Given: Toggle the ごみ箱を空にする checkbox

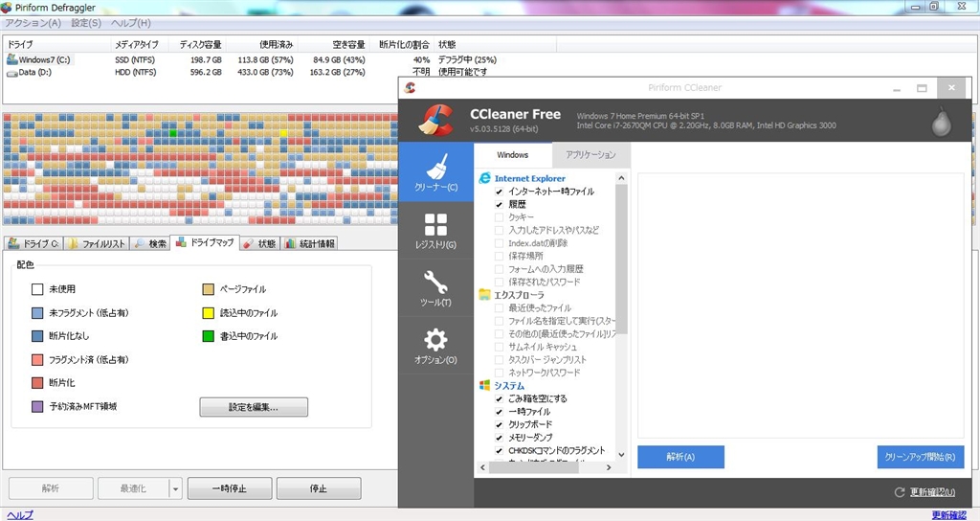Looking at the screenshot, I should [499, 398].
